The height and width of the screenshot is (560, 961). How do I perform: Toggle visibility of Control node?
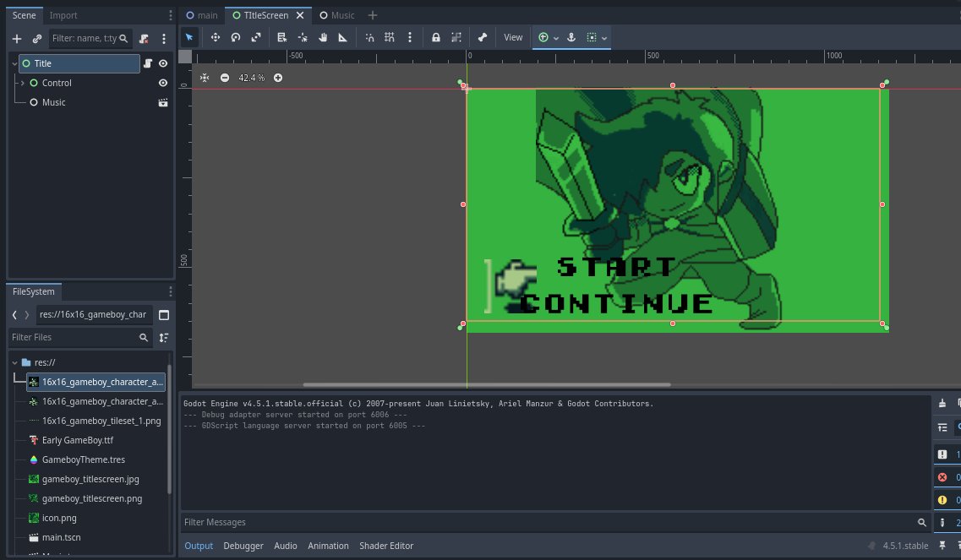pos(163,83)
